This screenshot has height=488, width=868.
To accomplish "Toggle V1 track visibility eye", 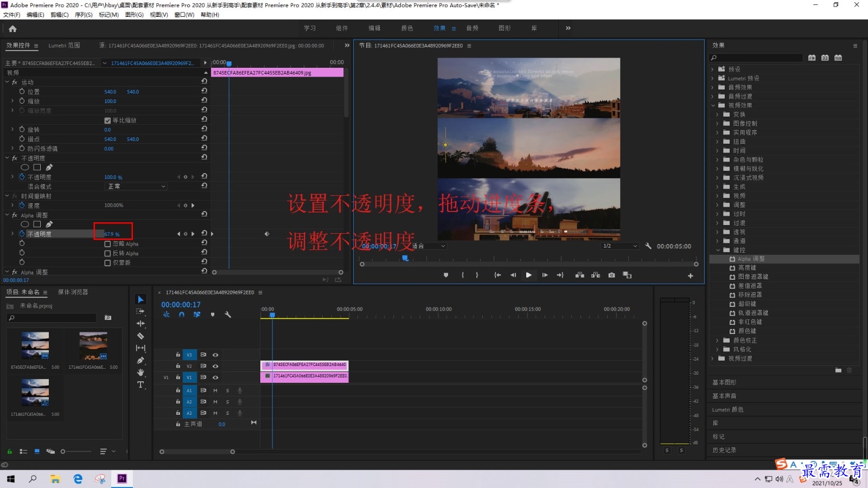I will (x=215, y=377).
